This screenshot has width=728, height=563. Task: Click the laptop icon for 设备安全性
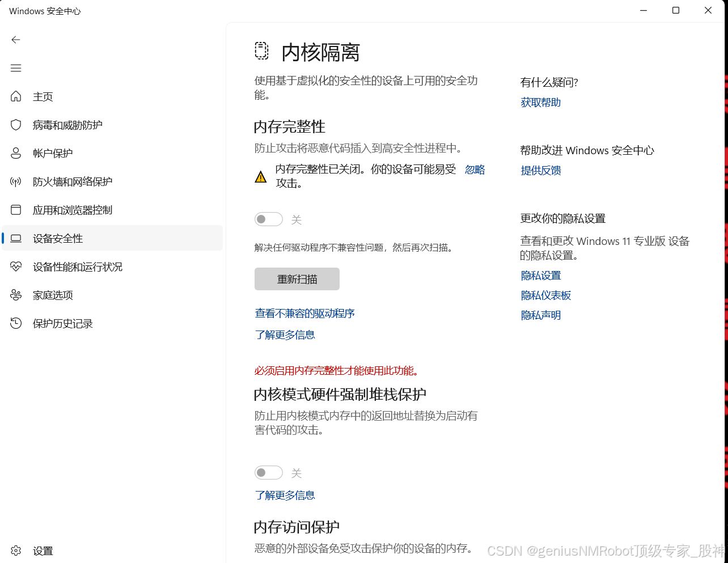point(16,238)
